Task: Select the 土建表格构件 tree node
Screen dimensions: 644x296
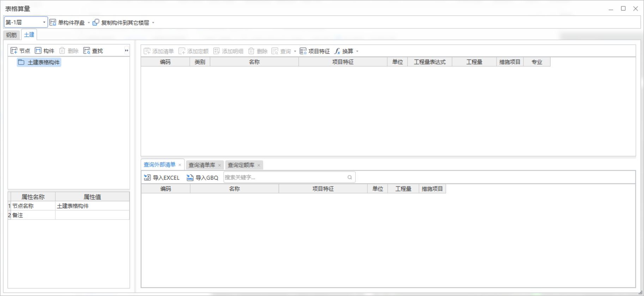Action: tap(39, 62)
